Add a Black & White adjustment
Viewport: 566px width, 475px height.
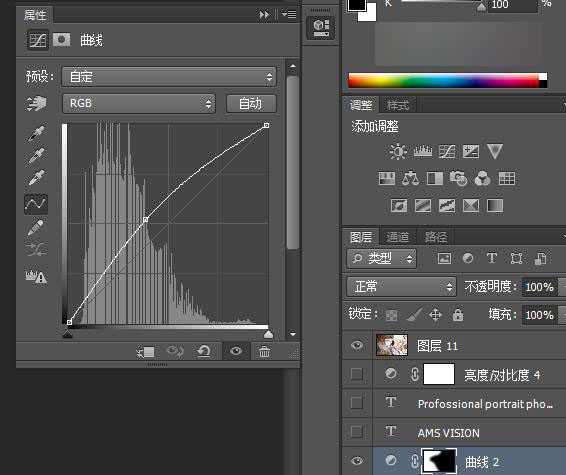tap(435, 178)
